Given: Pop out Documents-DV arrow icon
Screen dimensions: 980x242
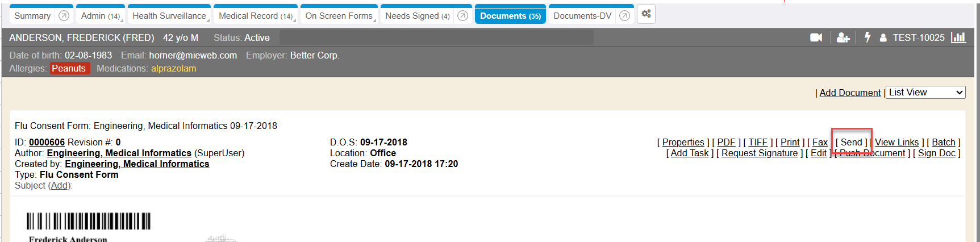Looking at the screenshot, I should 624,16.
